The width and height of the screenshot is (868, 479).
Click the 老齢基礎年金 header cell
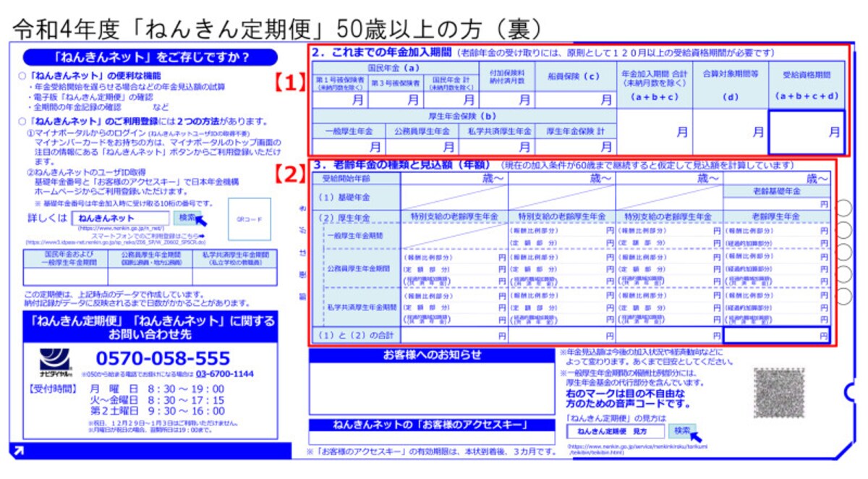click(777, 191)
